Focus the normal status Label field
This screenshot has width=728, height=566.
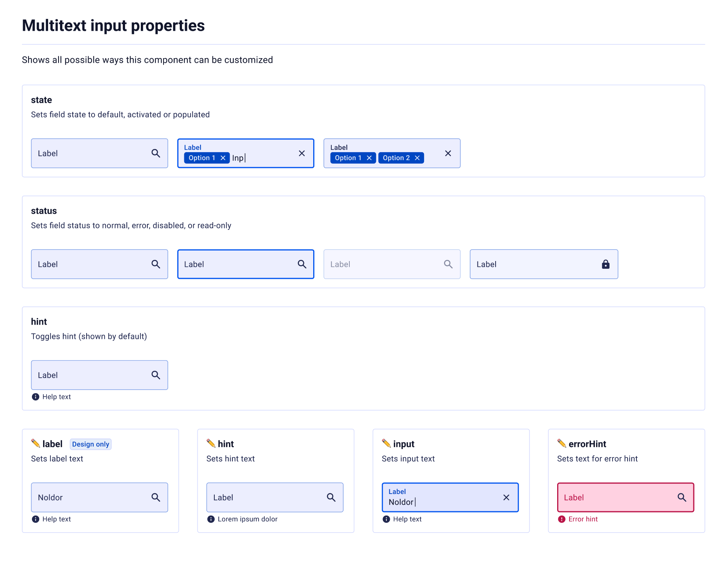pyautogui.click(x=100, y=264)
